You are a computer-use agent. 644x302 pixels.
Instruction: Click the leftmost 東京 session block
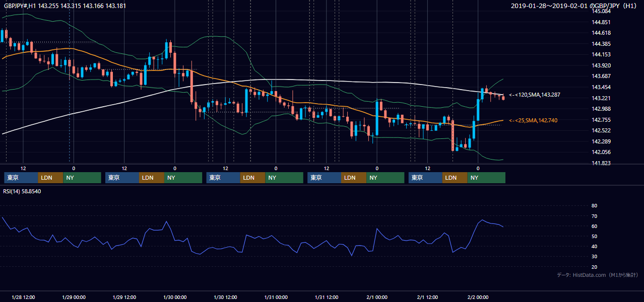pos(21,178)
